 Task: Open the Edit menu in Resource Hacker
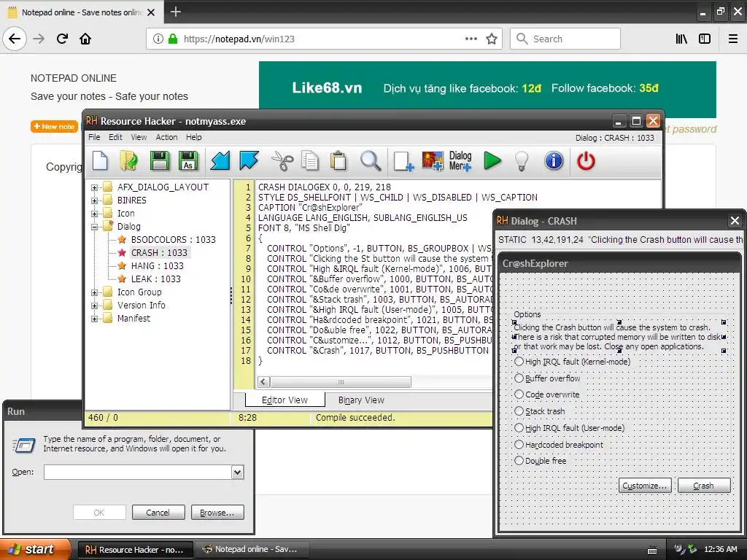[115, 137]
